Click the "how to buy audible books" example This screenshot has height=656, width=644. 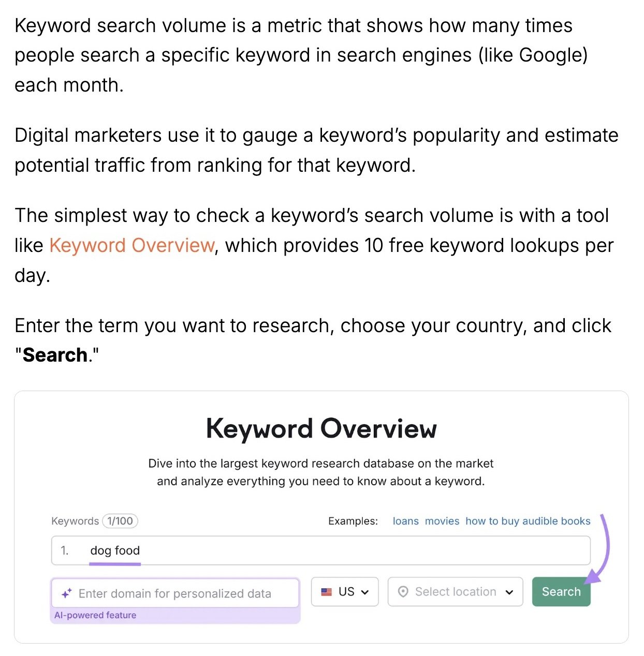click(x=528, y=521)
